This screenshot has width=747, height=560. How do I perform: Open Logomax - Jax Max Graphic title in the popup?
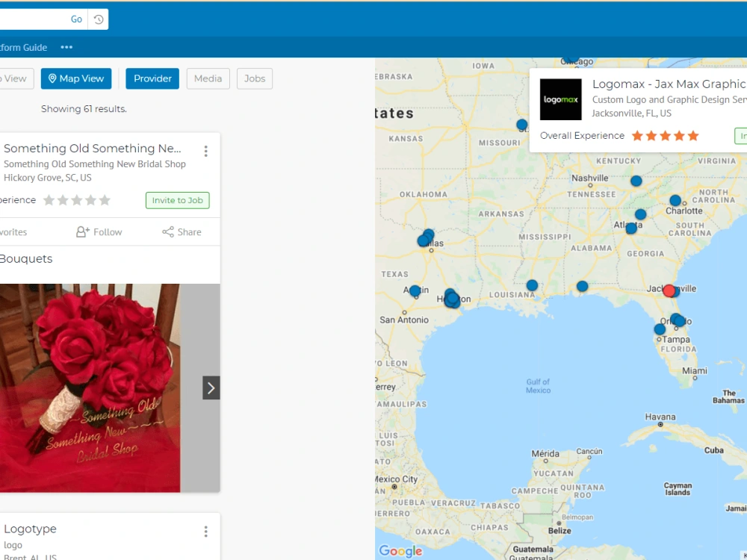coord(669,84)
